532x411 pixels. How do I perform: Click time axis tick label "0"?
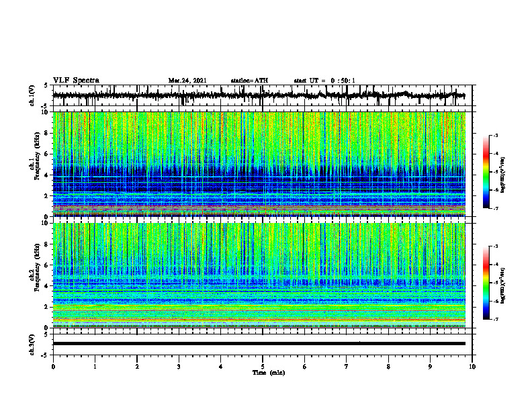(53, 367)
